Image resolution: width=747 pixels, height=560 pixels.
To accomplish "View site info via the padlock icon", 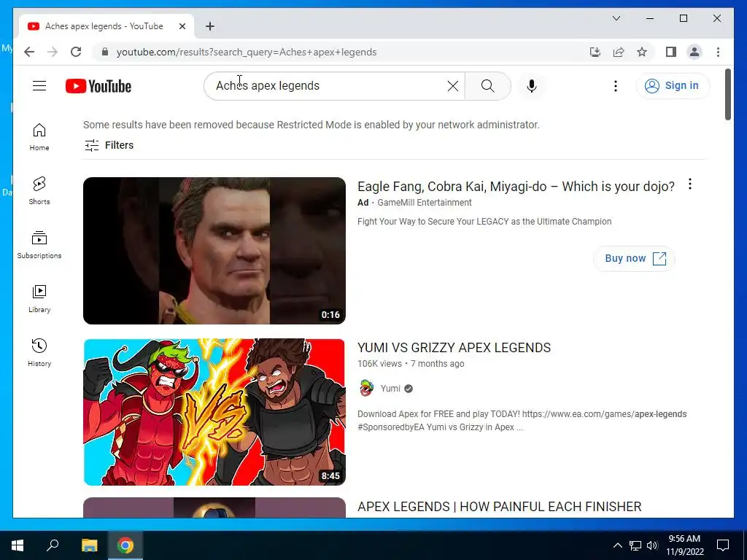I will [105, 52].
